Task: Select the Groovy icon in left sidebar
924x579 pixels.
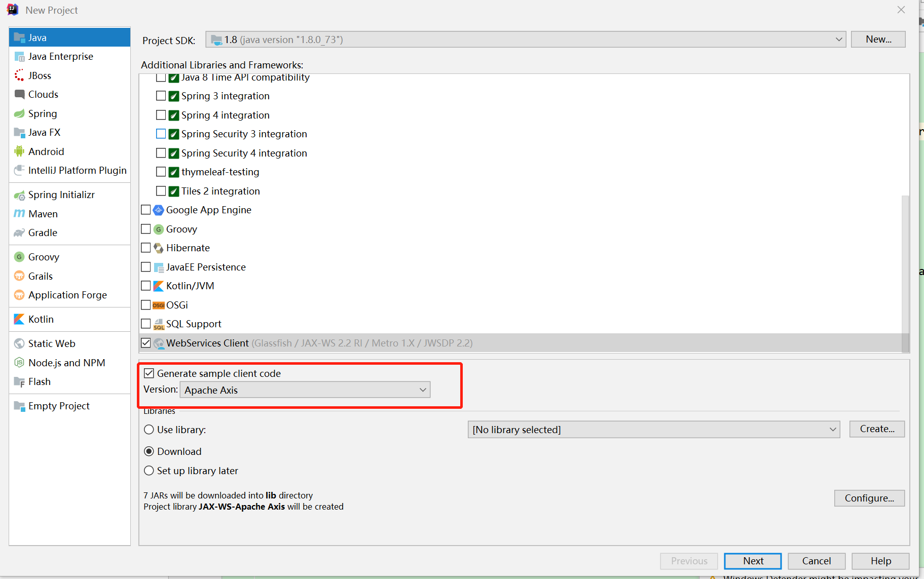Action: (x=19, y=257)
